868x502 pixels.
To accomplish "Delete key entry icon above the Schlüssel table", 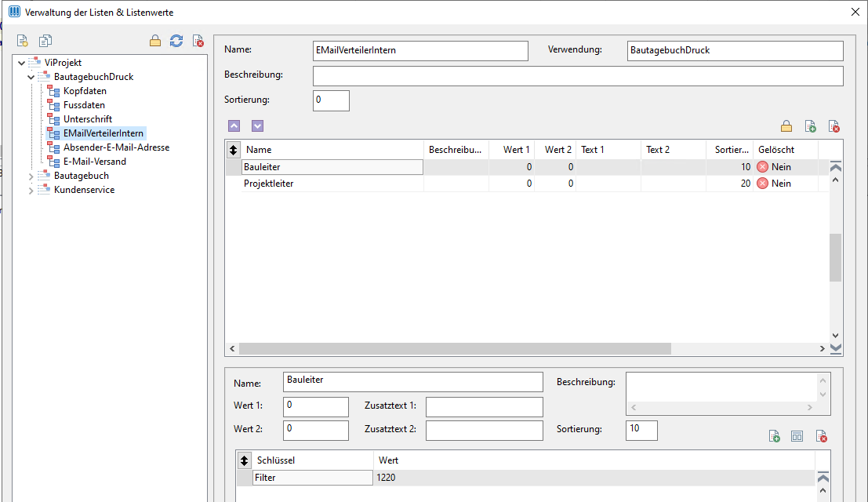I will [822, 436].
